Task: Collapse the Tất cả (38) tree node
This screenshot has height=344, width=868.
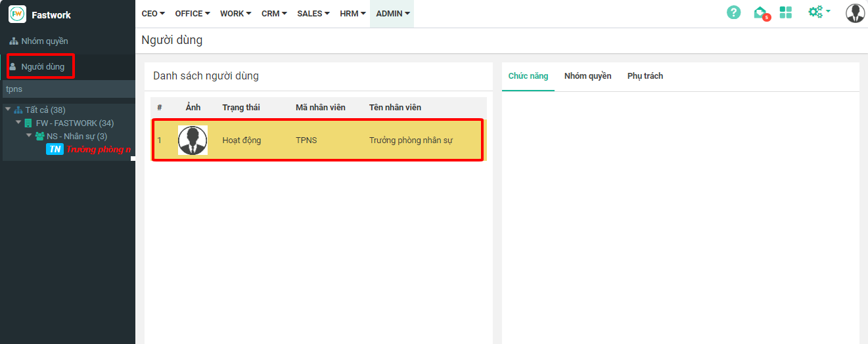Action: tap(8, 110)
